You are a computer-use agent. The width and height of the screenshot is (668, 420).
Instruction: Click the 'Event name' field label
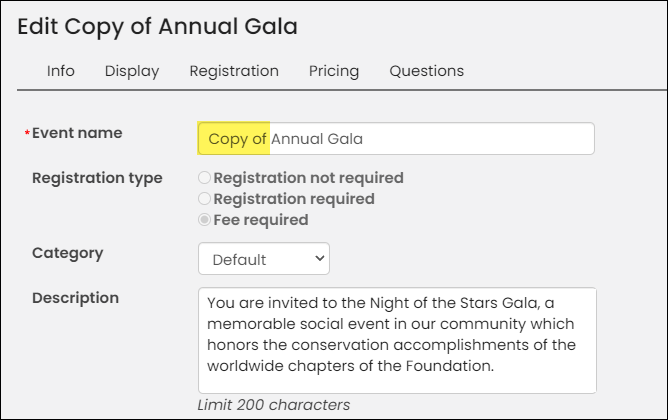click(77, 133)
